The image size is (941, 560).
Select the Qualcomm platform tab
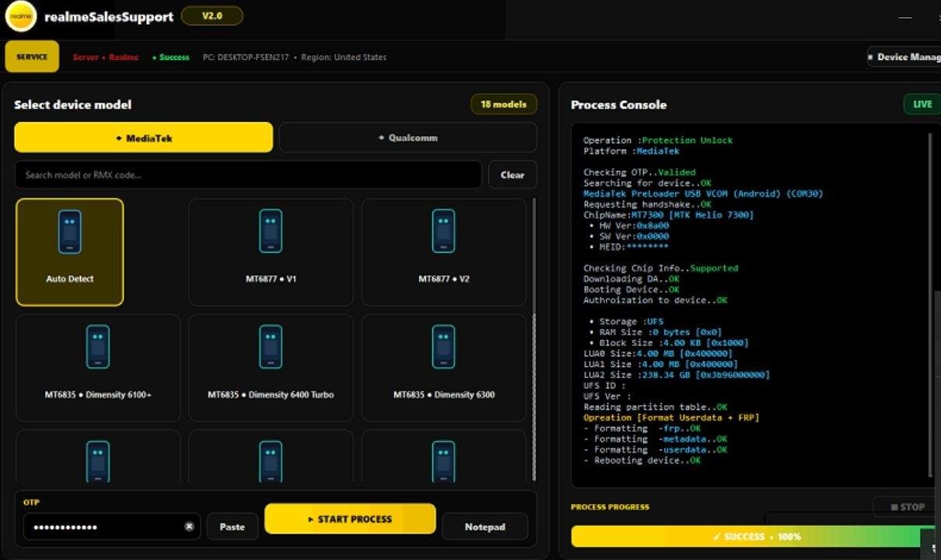408,138
